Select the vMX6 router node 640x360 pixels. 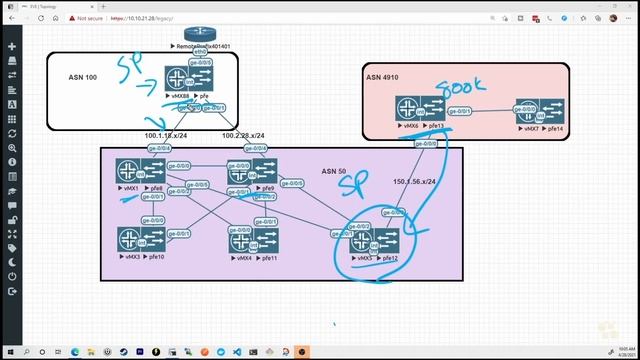click(x=407, y=108)
